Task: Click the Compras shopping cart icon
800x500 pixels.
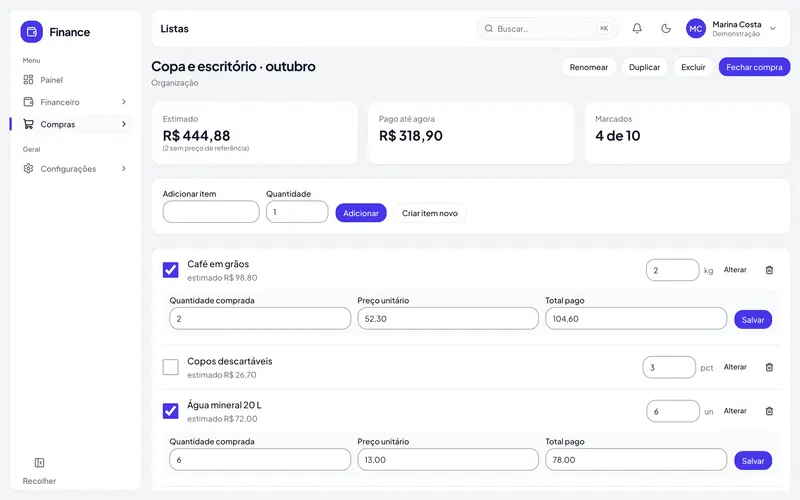Action: point(29,124)
